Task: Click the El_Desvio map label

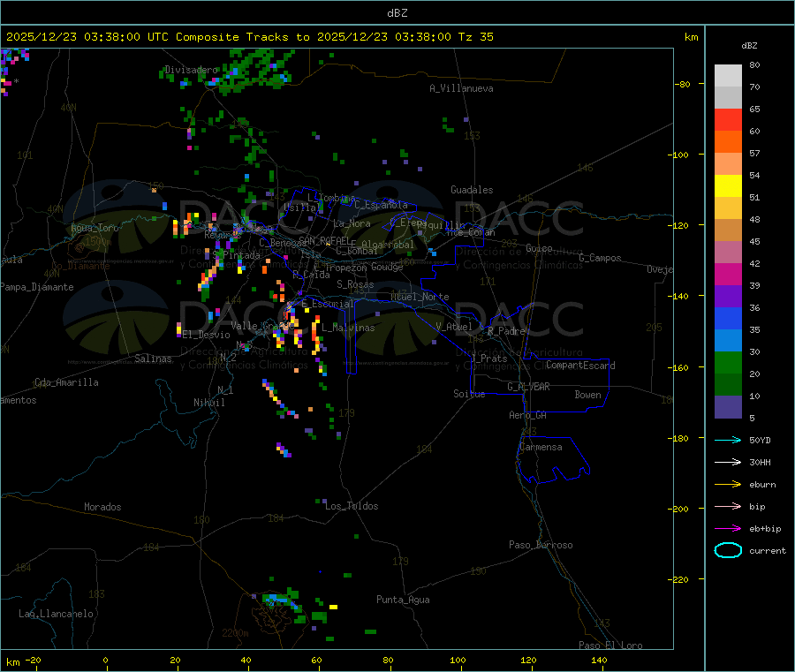Action: [206, 335]
